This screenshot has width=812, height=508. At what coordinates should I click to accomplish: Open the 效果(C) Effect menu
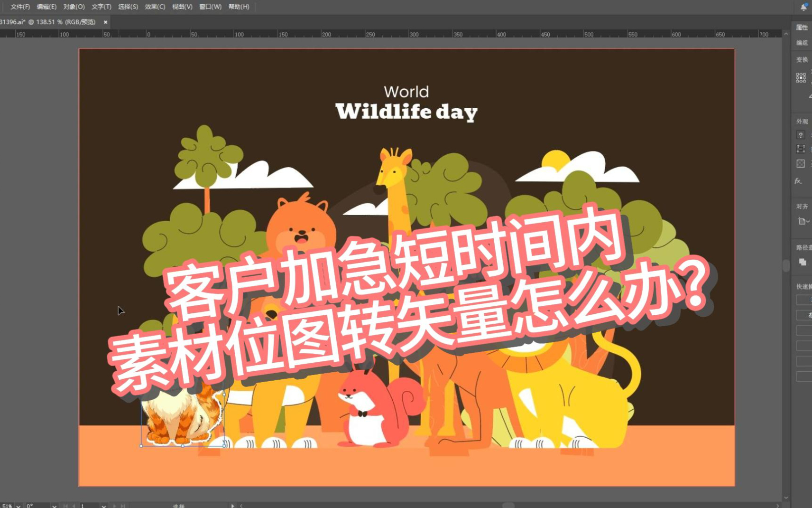tap(155, 7)
